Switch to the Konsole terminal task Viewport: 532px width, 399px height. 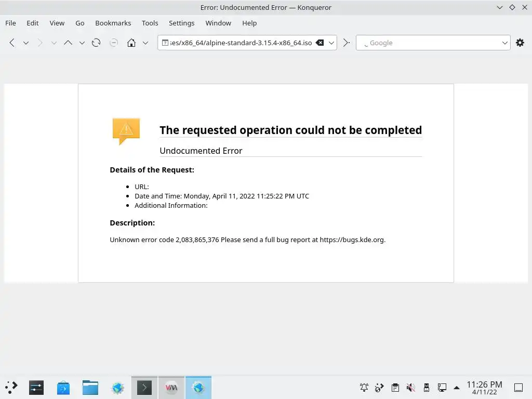tap(144, 388)
